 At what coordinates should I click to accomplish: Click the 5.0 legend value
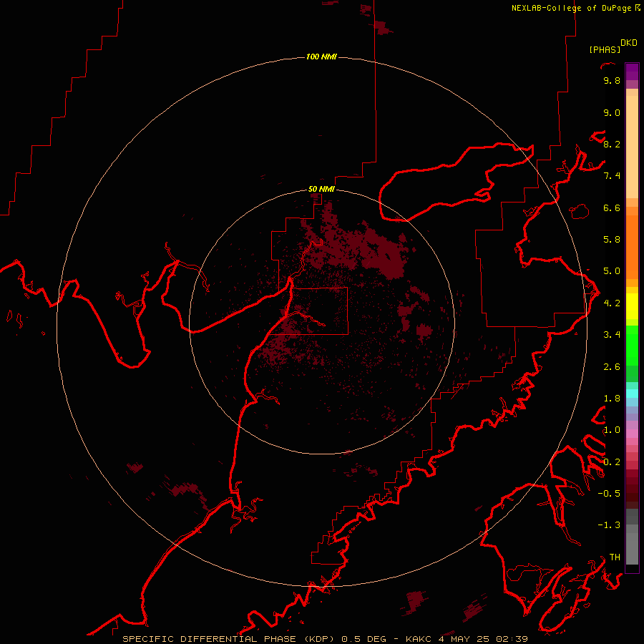(x=612, y=271)
